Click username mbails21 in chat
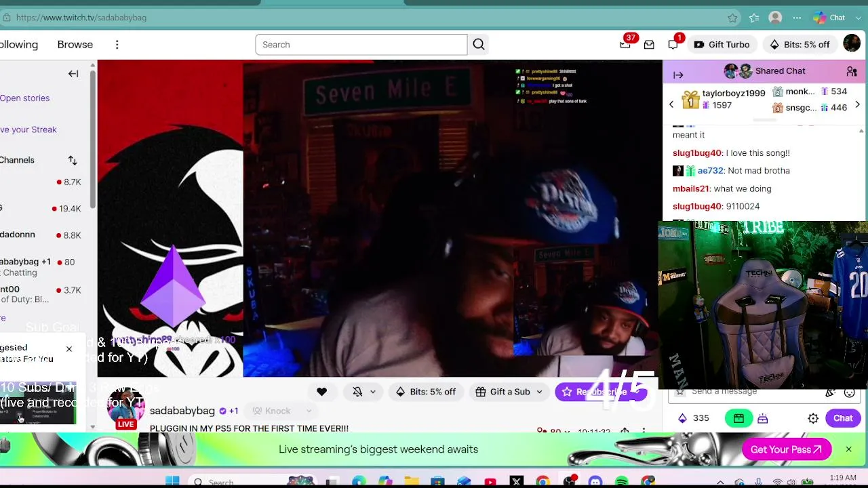Screen dimensions: 868x488 coord(690,189)
